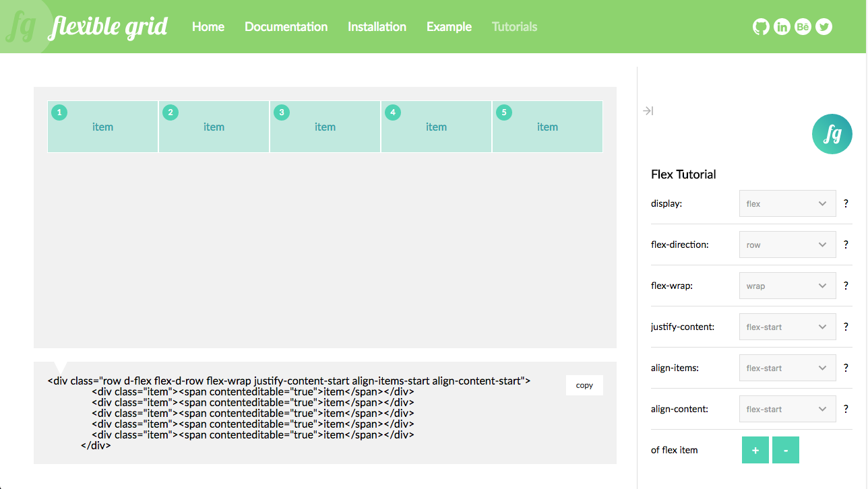868x489 pixels.
Task: Collapse the tutorial sidebar with arrow icon
Action: pyautogui.click(x=648, y=110)
